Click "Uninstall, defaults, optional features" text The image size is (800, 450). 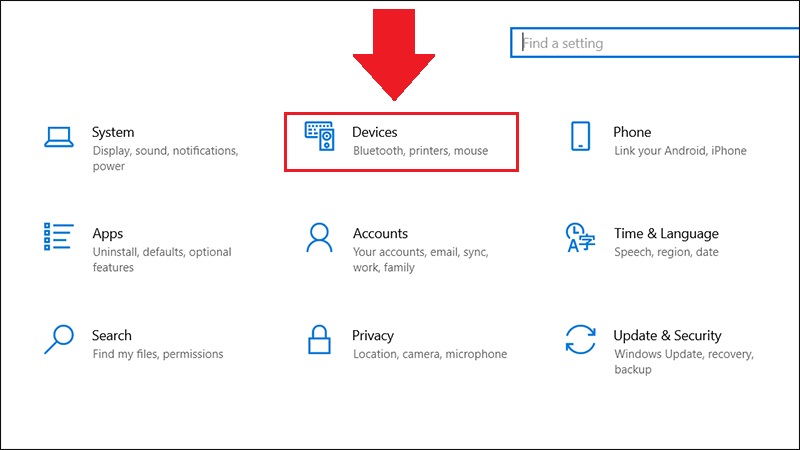162,260
